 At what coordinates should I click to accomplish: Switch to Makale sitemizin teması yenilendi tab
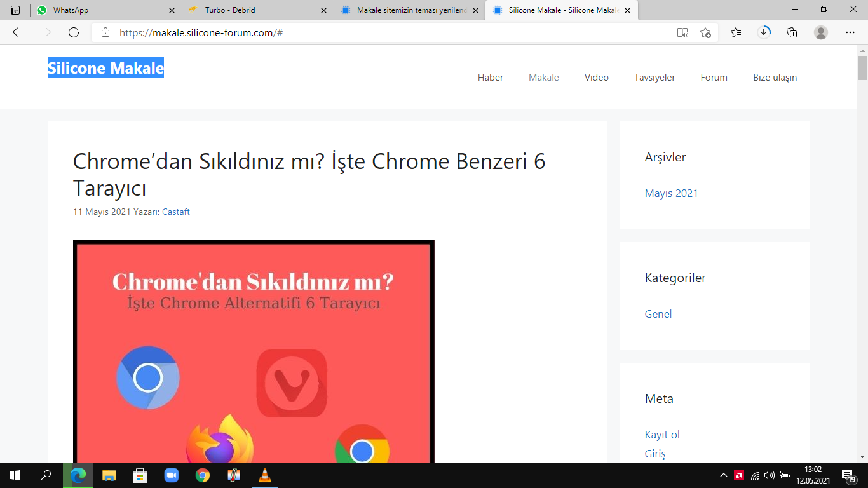(x=409, y=10)
